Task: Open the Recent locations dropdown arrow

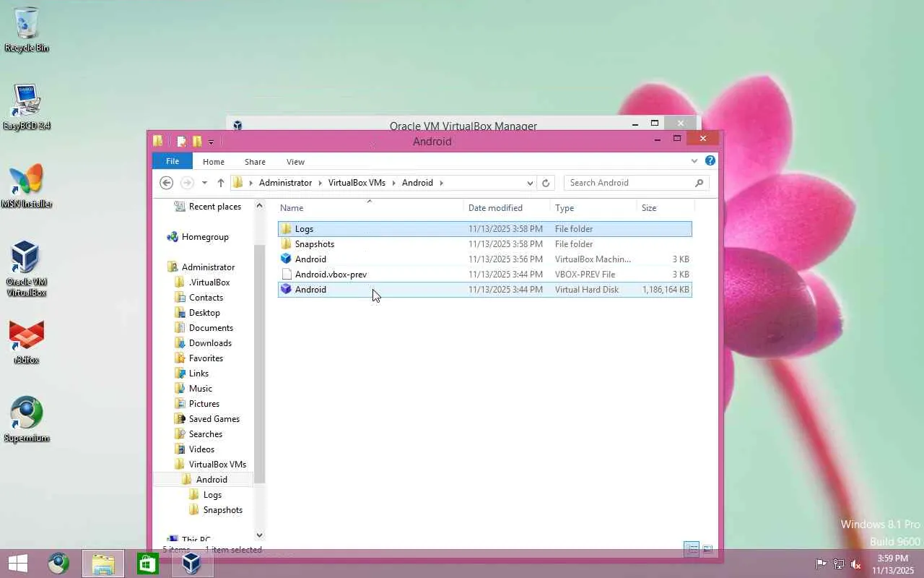Action: [204, 183]
